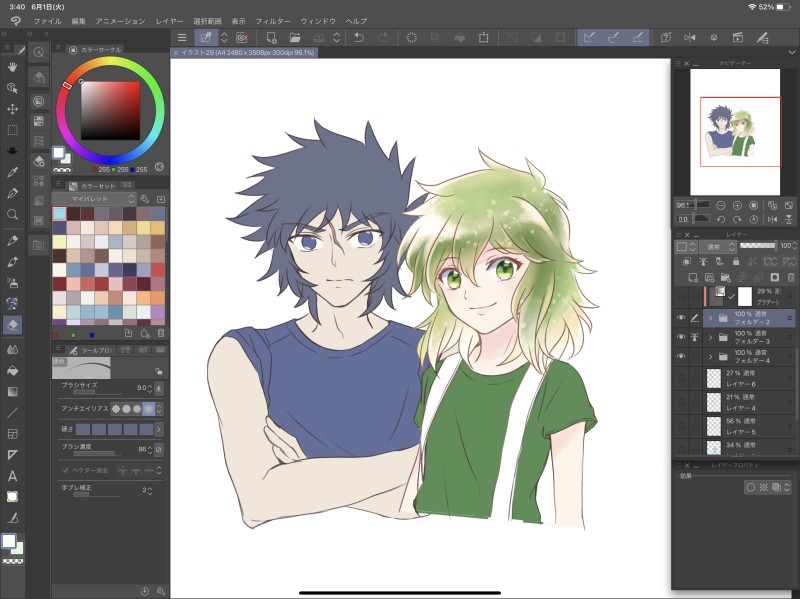Pick light blue swatch in color set

click(59, 213)
